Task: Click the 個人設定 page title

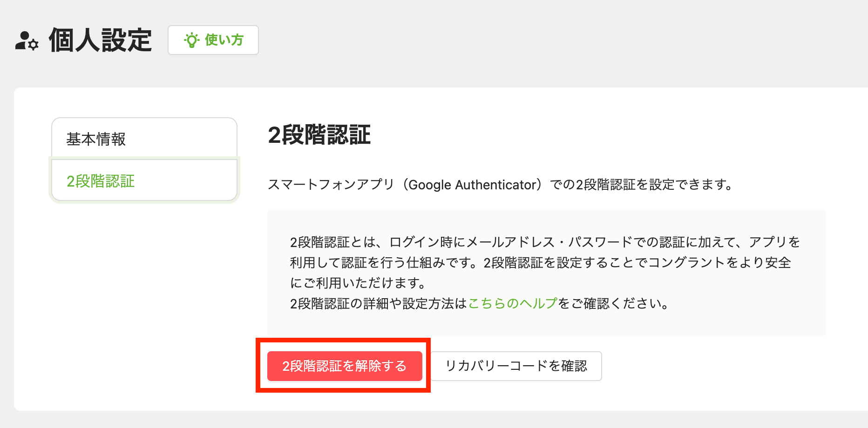Action: point(100,40)
